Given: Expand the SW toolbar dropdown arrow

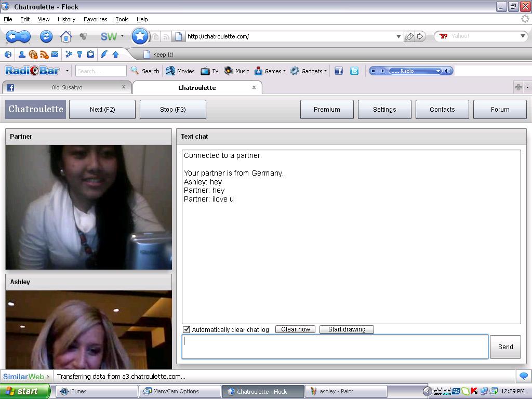Looking at the screenshot, I should [122, 36].
